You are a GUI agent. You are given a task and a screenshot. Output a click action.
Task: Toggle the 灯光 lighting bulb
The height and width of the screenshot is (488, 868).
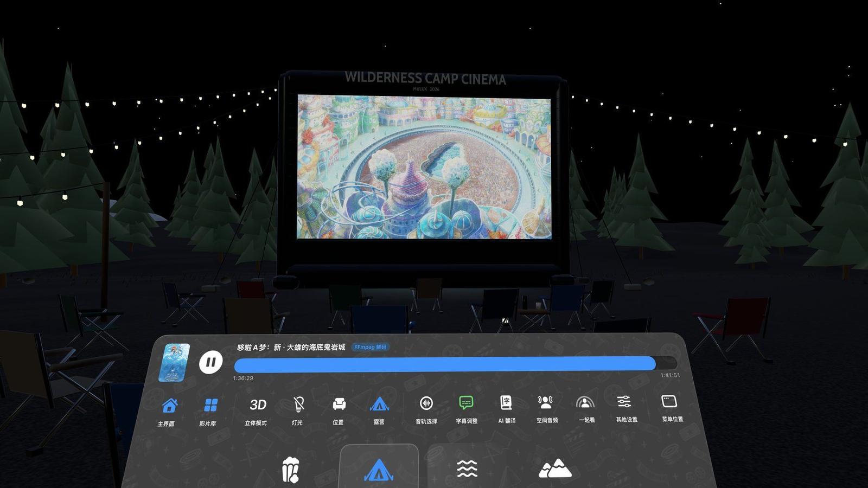[x=298, y=410]
